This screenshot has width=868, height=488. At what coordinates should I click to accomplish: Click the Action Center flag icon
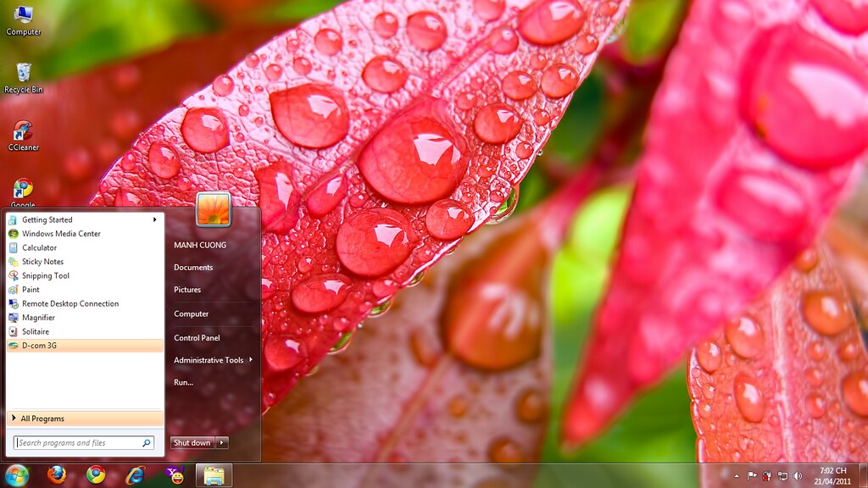point(752,476)
